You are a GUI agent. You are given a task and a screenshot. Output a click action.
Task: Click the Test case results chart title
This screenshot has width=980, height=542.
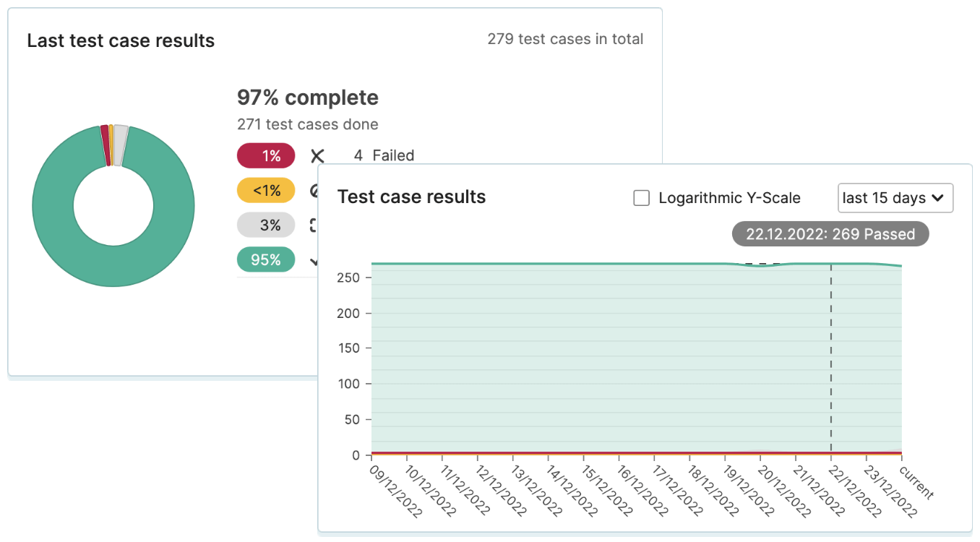point(411,197)
